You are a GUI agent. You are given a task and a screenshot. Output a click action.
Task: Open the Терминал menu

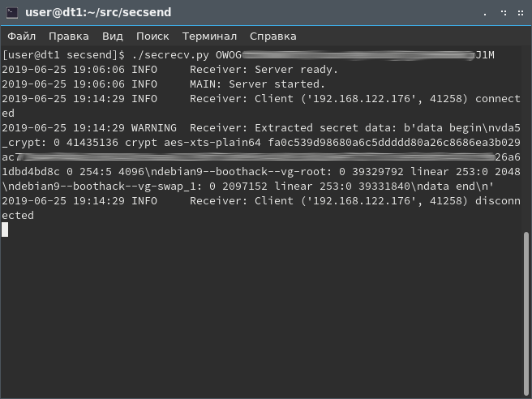coord(209,36)
